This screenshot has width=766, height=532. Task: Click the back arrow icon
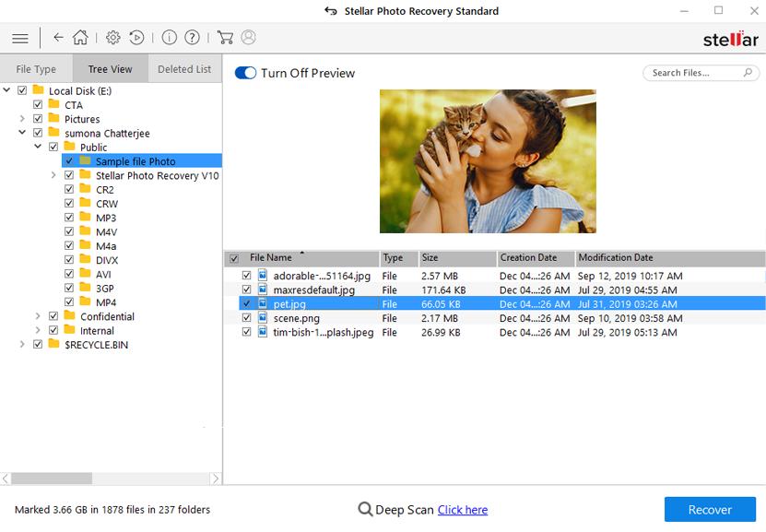coord(58,38)
